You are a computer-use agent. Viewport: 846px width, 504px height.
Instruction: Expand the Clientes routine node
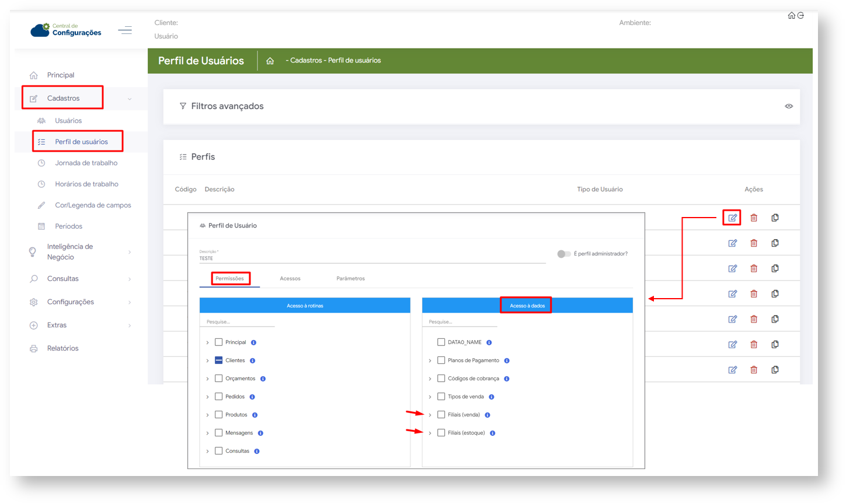(207, 361)
